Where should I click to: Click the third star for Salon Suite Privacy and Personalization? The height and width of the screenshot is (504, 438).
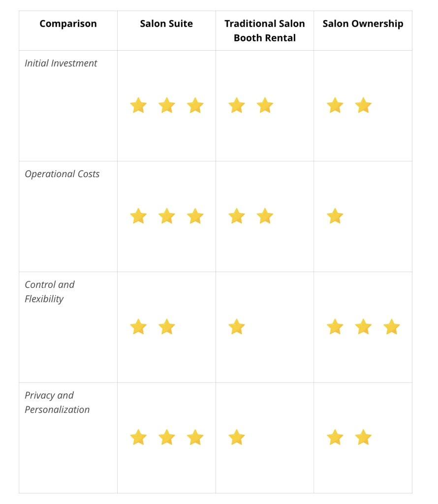(195, 438)
